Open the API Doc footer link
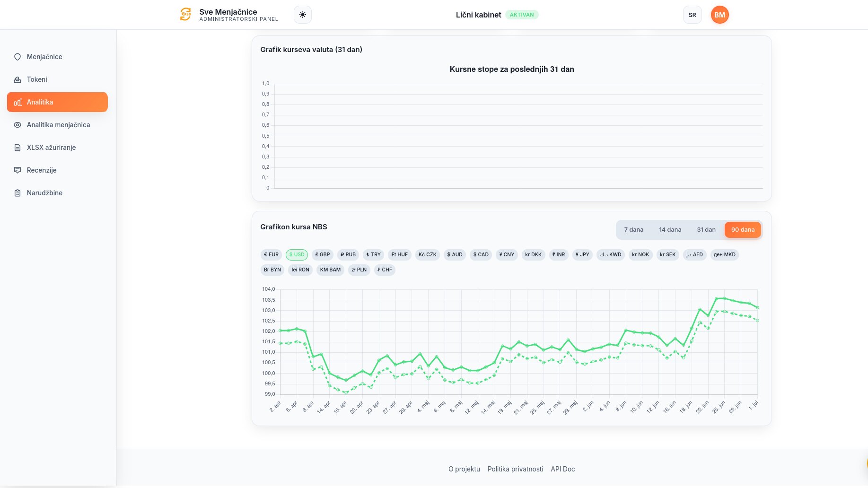Screen dimensions: 868x488 point(563,469)
